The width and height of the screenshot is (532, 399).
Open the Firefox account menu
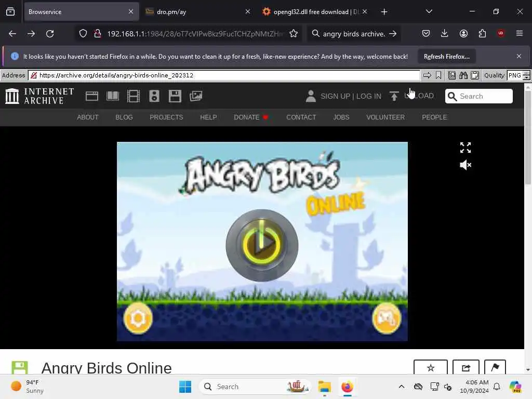click(x=463, y=33)
